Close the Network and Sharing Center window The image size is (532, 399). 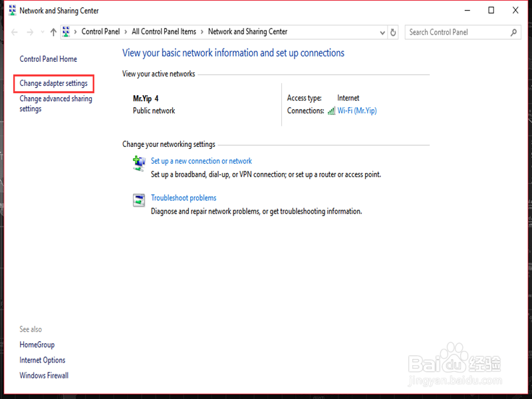515,11
